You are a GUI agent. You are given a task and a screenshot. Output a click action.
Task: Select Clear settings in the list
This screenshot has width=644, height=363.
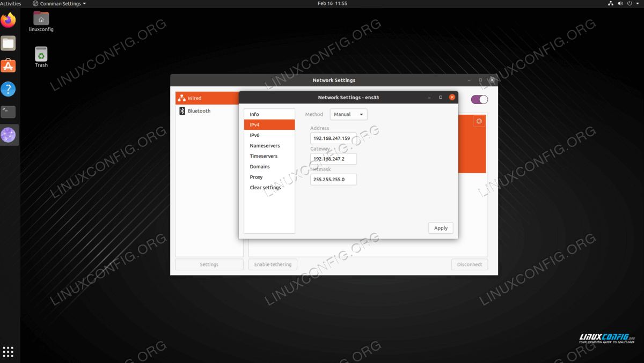click(269, 188)
